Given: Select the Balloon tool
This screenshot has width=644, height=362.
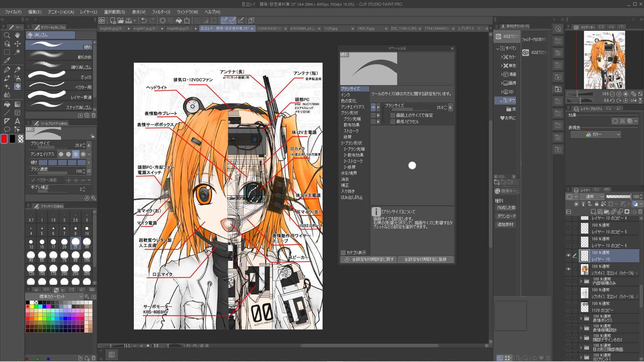Looking at the screenshot, I should [x=7, y=129].
